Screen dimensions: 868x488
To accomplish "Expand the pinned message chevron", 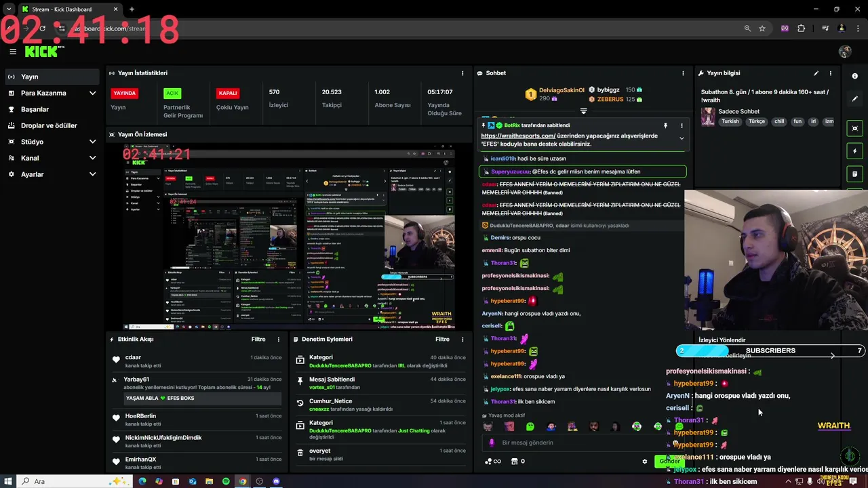I will [x=682, y=138].
